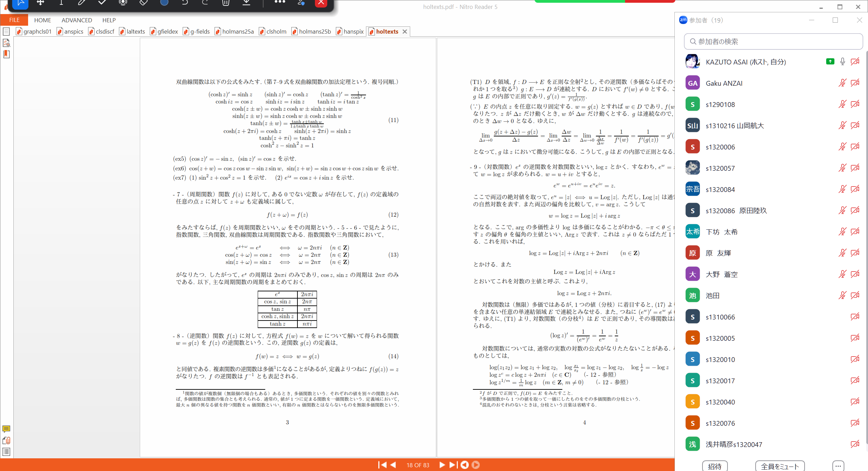
Task: Open the more options menu in the annotation toolbar
Action: [280, 3]
